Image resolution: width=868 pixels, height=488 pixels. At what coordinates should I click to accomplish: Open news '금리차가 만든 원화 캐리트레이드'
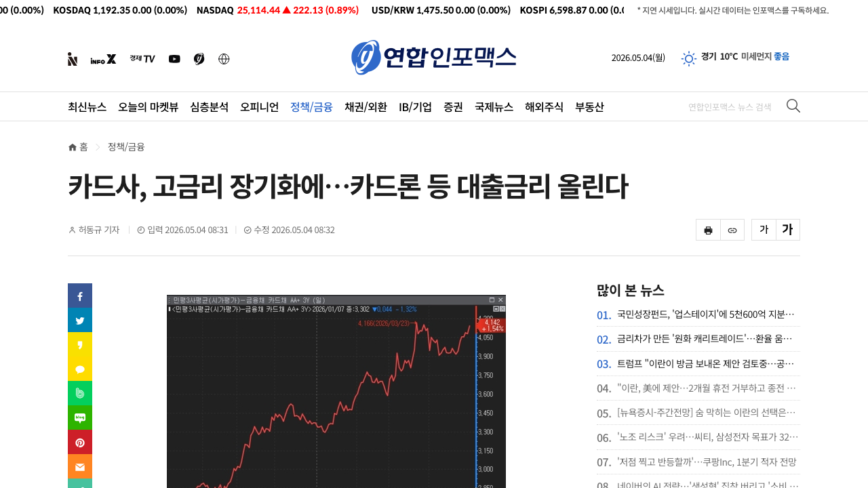[x=705, y=339]
